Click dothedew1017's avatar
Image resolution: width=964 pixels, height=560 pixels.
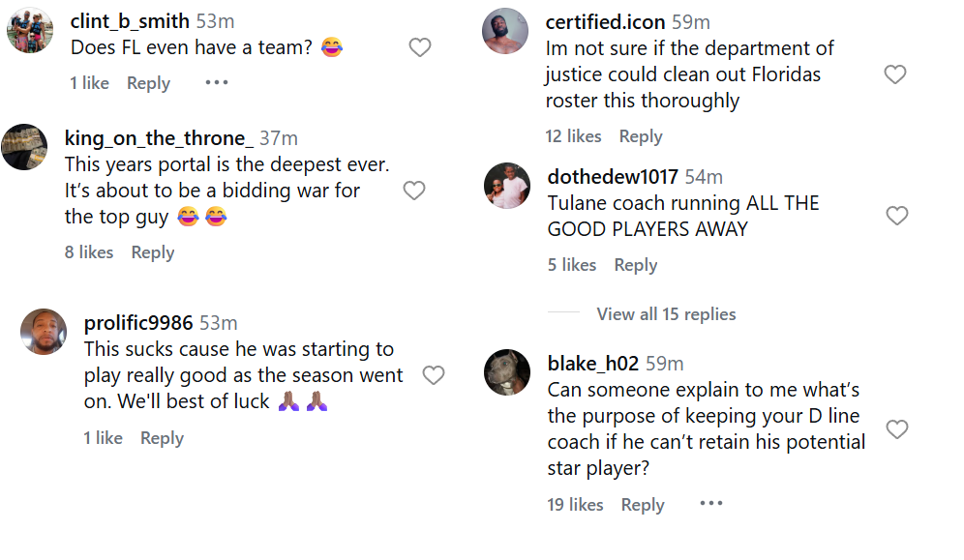click(x=507, y=186)
